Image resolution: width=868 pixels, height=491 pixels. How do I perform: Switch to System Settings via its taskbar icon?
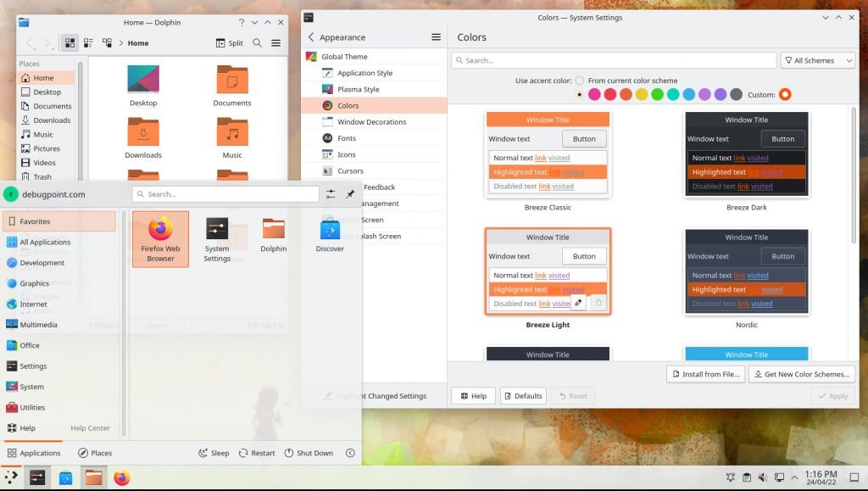[x=37, y=477]
